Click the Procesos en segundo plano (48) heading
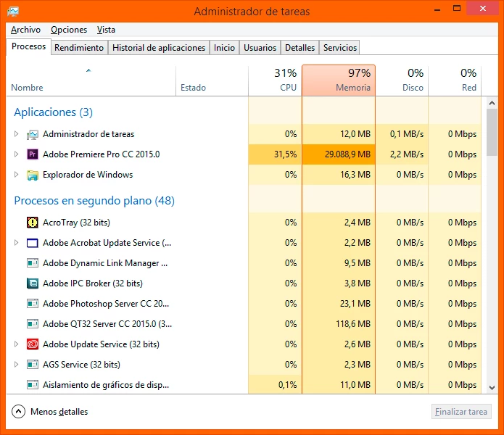 [x=94, y=201]
